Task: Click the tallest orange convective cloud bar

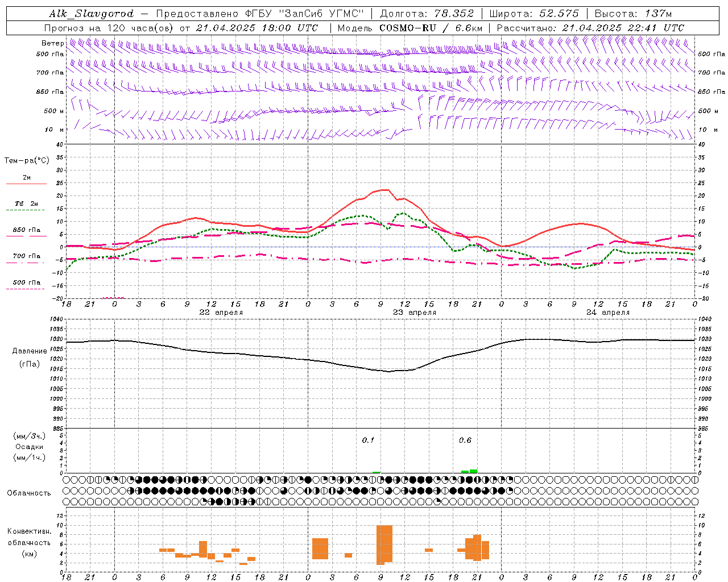Action: [x=384, y=544]
